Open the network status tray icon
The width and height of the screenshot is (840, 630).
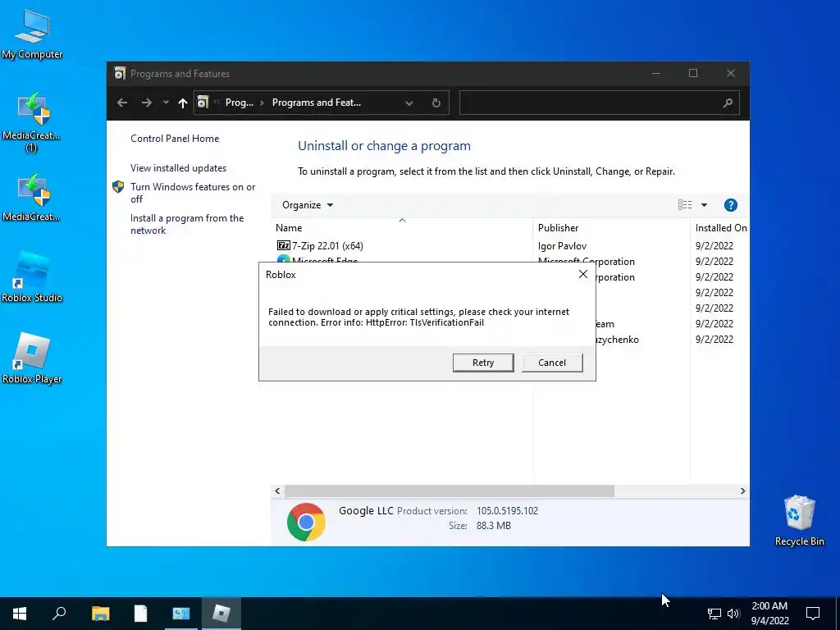pyautogui.click(x=714, y=614)
